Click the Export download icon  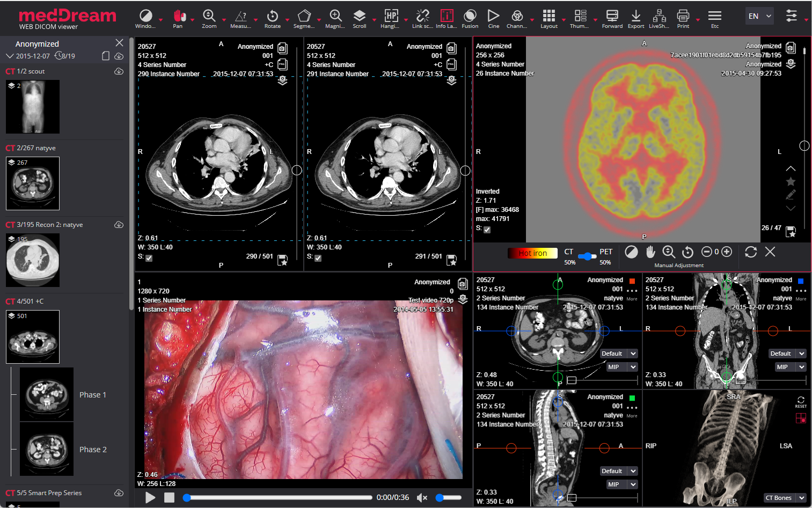635,16
